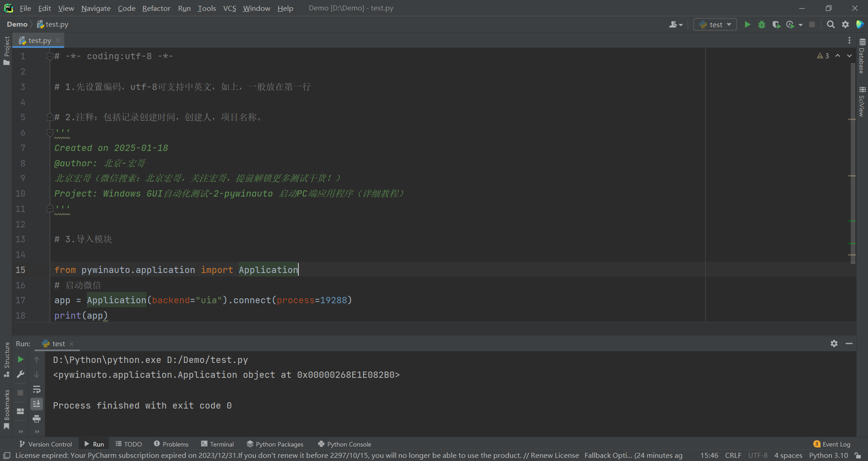This screenshot has width=868, height=461.
Task: Open the Python Packages tool window
Action: pyautogui.click(x=275, y=444)
